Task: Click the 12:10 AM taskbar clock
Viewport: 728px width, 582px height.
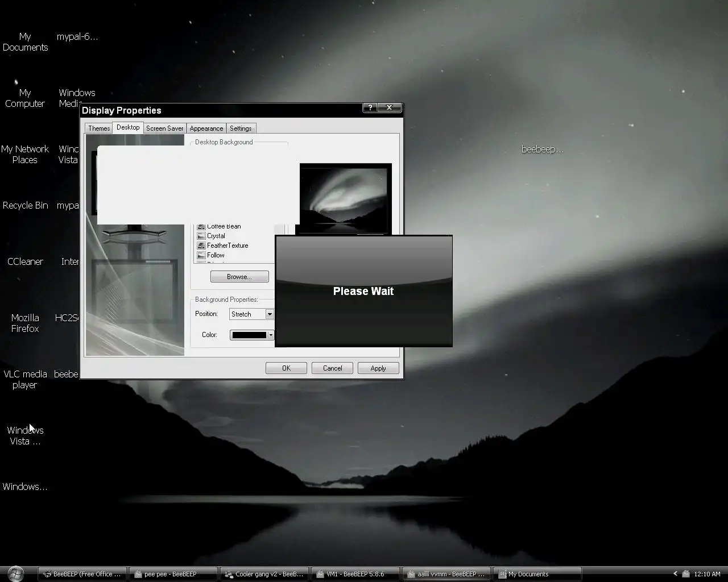Action: coord(707,574)
